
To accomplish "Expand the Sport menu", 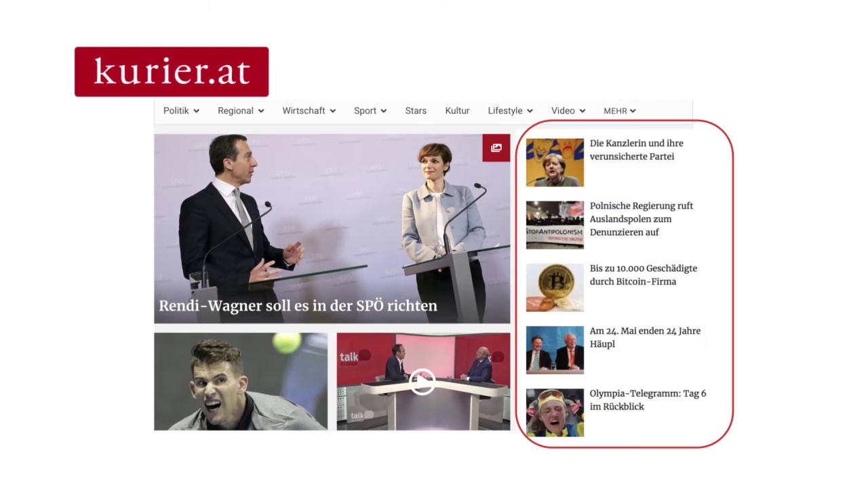I will [x=370, y=110].
